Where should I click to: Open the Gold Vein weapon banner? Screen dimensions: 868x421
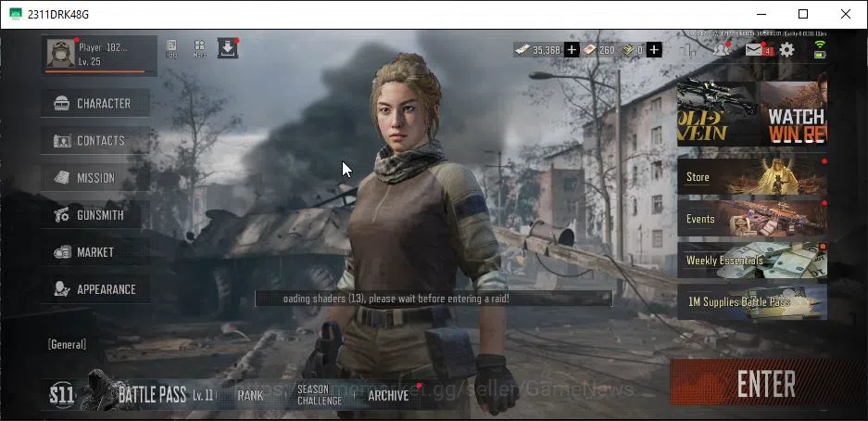click(x=718, y=112)
